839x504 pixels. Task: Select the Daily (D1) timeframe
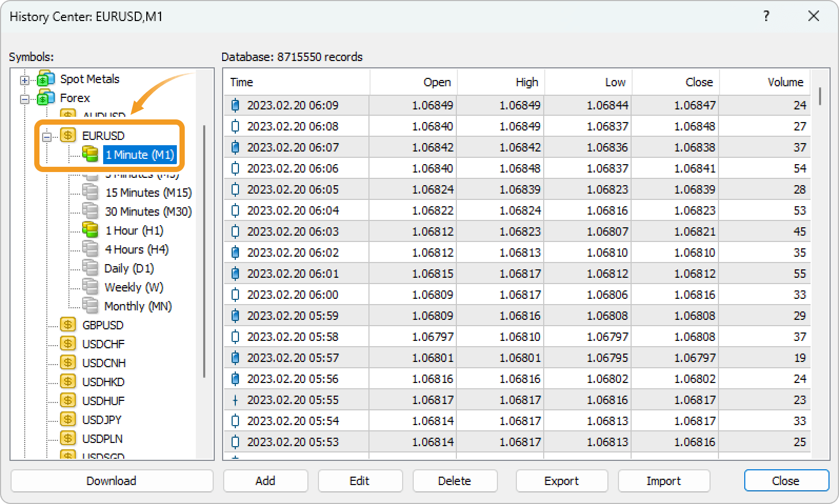coord(129,268)
